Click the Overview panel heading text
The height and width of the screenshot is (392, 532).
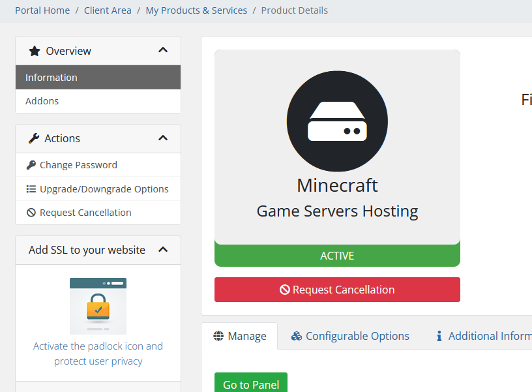point(68,52)
